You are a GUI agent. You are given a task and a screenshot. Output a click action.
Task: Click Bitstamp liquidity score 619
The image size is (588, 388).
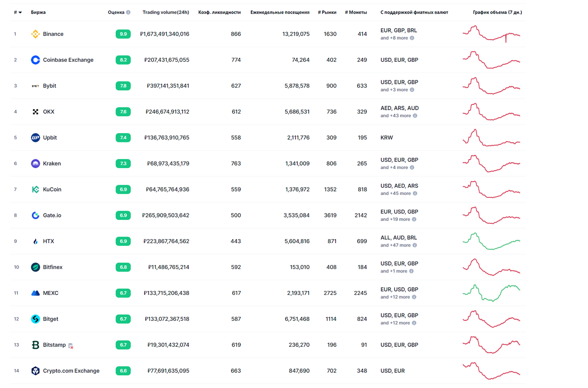(x=236, y=345)
